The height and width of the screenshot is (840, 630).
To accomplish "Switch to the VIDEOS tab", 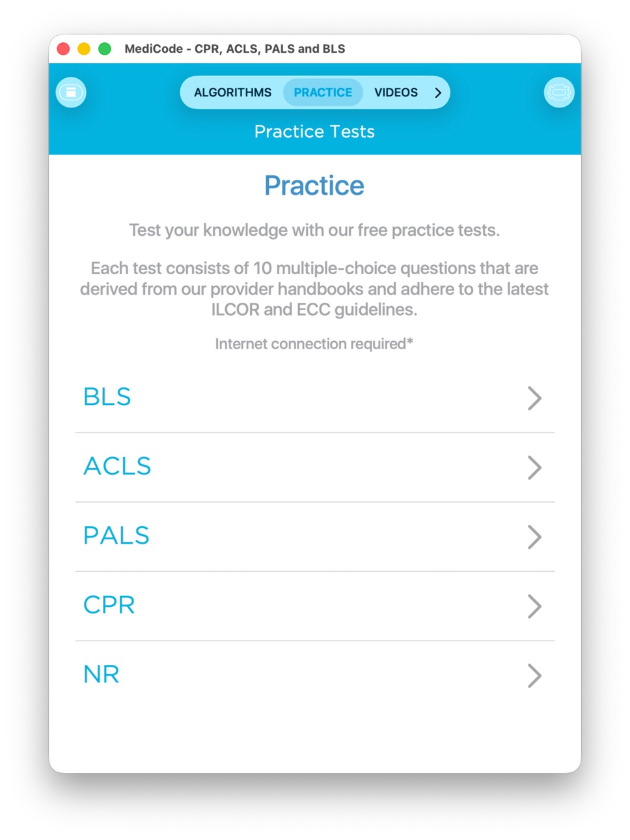I will click(x=396, y=92).
